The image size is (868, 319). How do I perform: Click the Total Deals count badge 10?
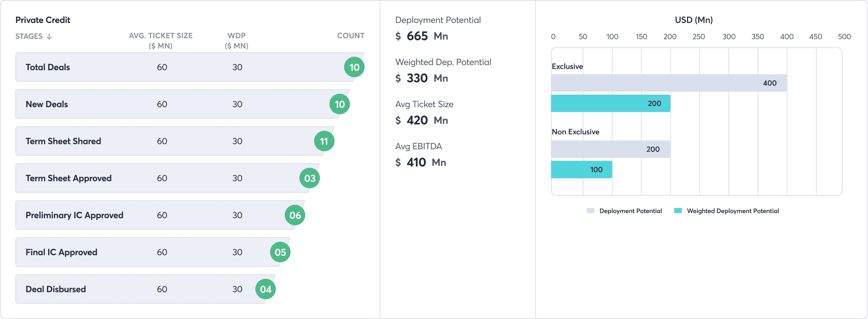click(354, 67)
